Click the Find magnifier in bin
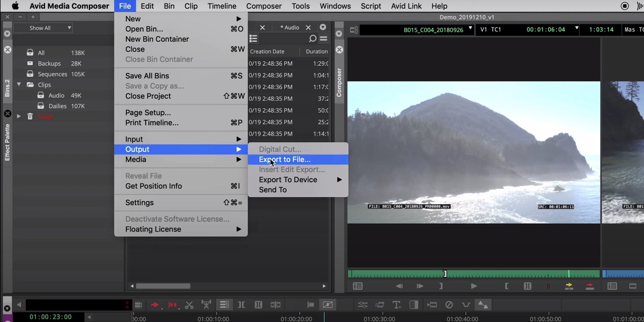The height and width of the screenshot is (322, 644). (x=312, y=39)
